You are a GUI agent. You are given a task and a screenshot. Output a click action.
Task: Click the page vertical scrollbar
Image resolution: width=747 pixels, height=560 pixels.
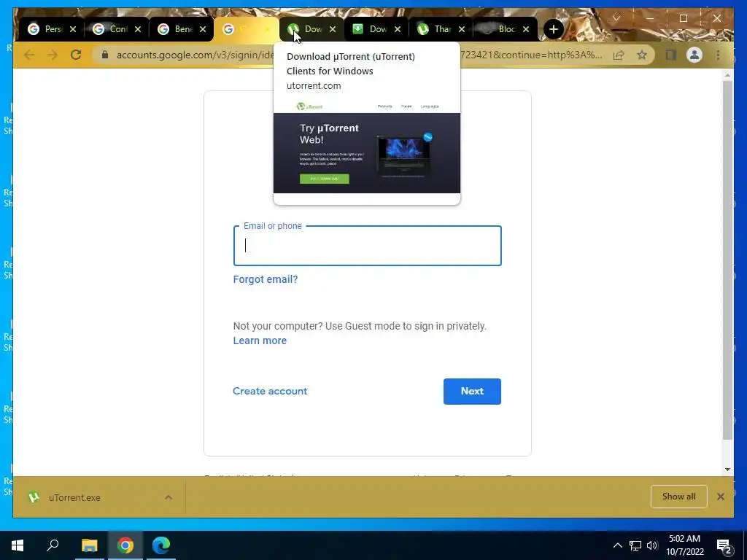(727, 260)
